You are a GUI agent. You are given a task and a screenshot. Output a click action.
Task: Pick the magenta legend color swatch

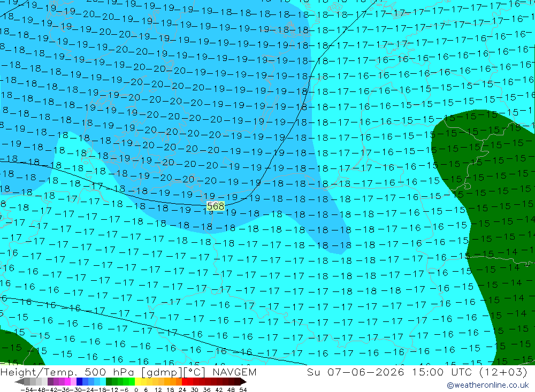click(67, 382)
